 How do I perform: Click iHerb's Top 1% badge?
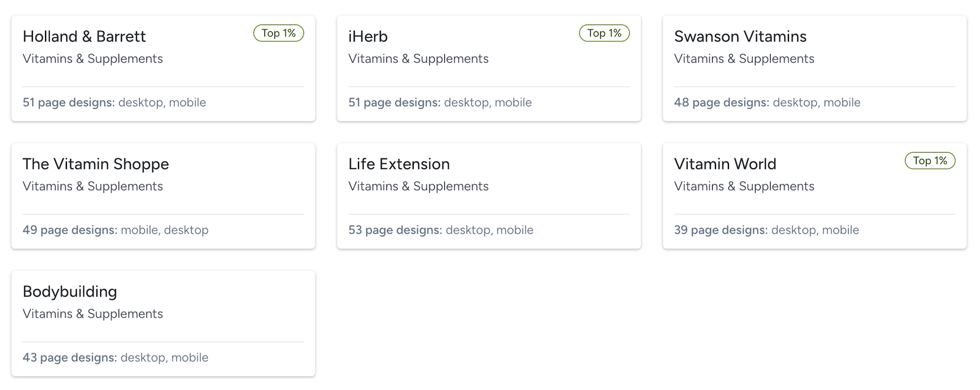pos(604,33)
